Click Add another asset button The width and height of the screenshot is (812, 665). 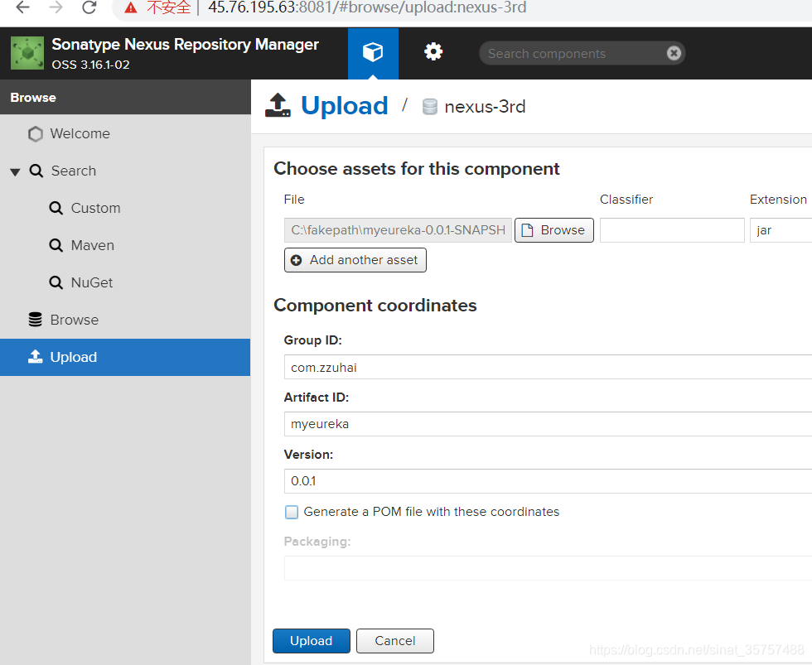[x=355, y=260]
